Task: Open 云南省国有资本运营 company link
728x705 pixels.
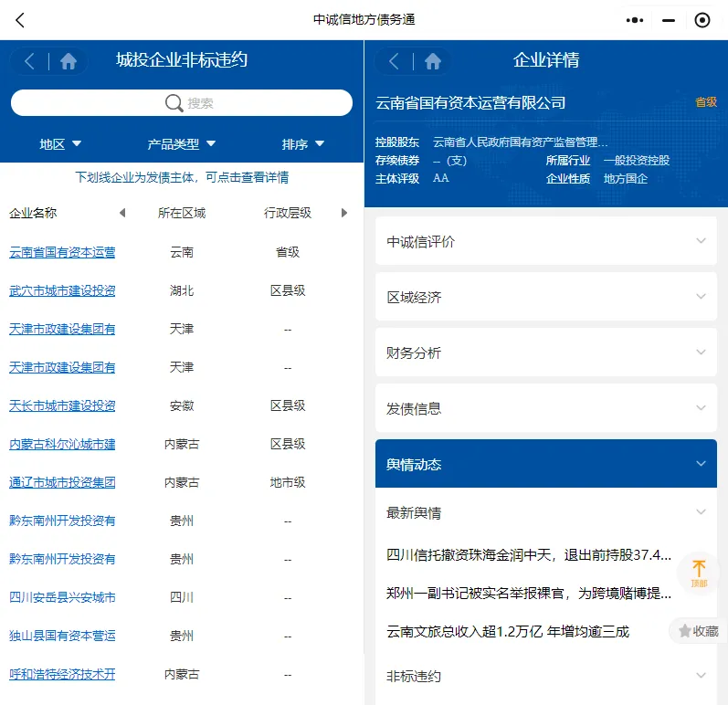Action: point(62,252)
